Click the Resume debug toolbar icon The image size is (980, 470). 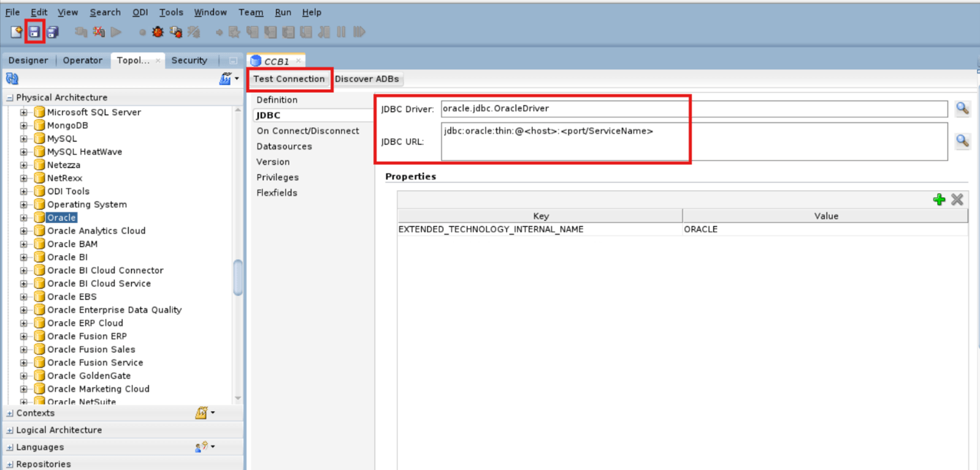point(359,32)
